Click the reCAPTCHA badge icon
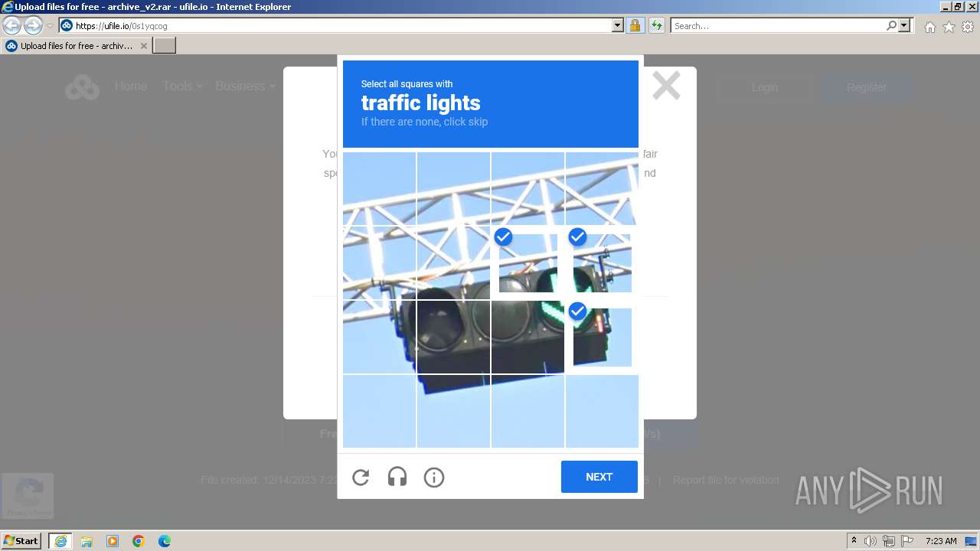Image resolution: width=980 pixels, height=551 pixels. [28, 495]
